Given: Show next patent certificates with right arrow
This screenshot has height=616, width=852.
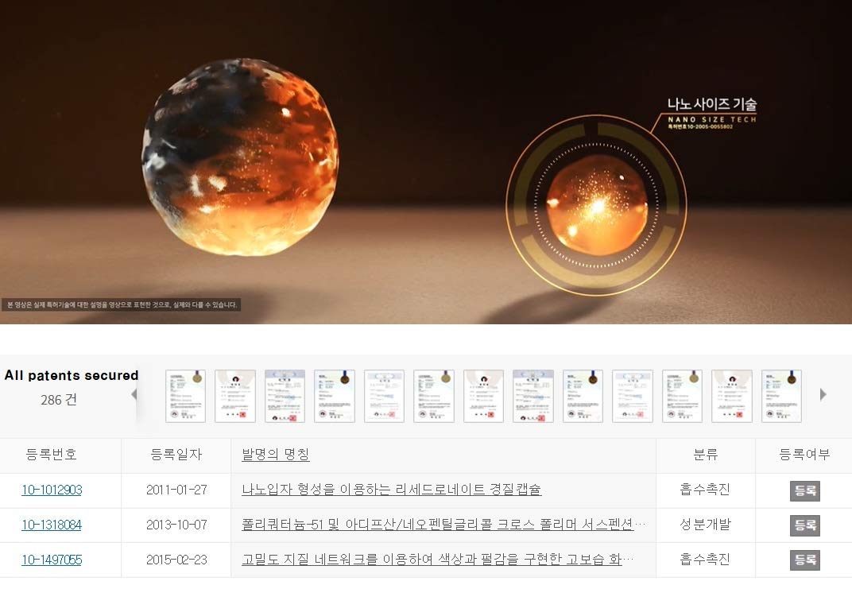Looking at the screenshot, I should click(x=823, y=394).
